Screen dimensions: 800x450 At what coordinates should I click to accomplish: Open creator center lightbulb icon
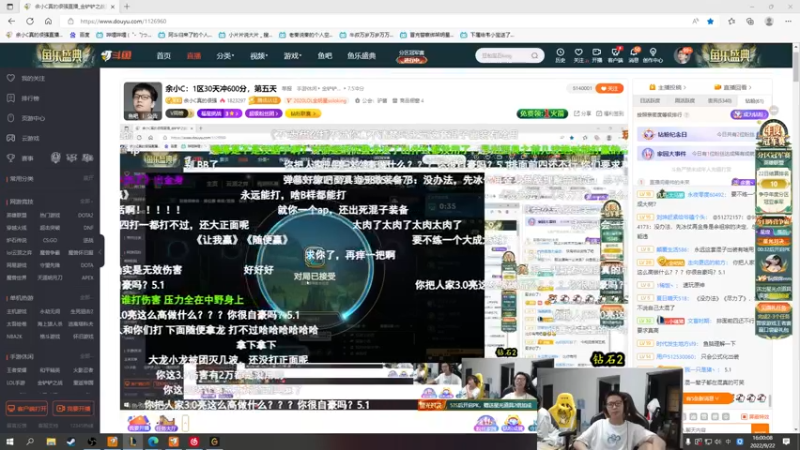(x=653, y=55)
